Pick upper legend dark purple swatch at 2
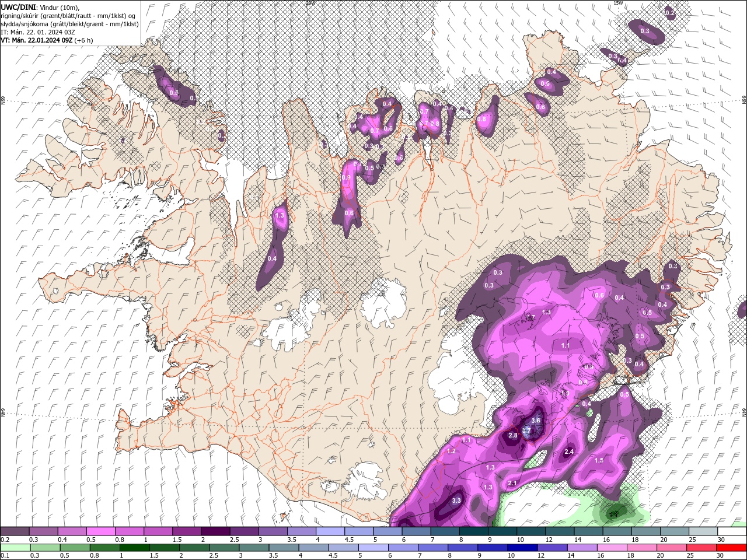 pos(215,531)
